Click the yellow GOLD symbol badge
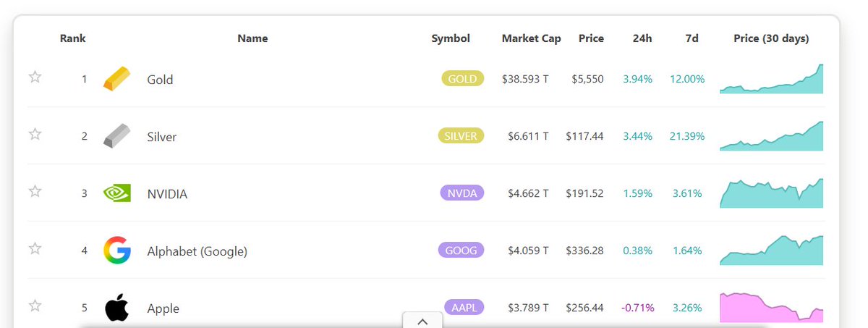Viewport: 868px width, 328px height. 462,79
